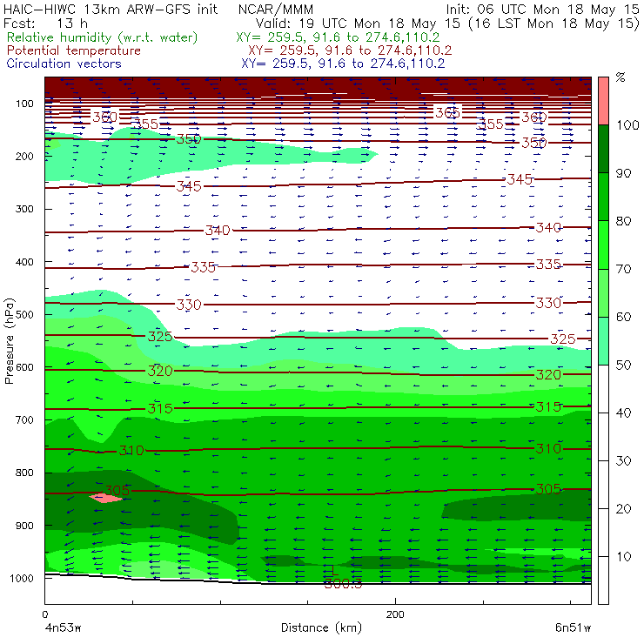Click the left-hand '310' contour label
Screen dimensions: 644x644
point(131,451)
